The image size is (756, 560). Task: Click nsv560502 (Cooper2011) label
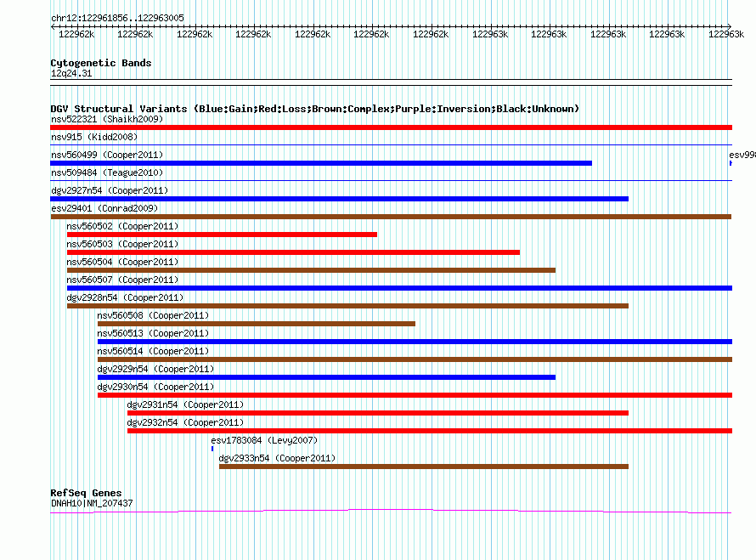(x=122, y=226)
